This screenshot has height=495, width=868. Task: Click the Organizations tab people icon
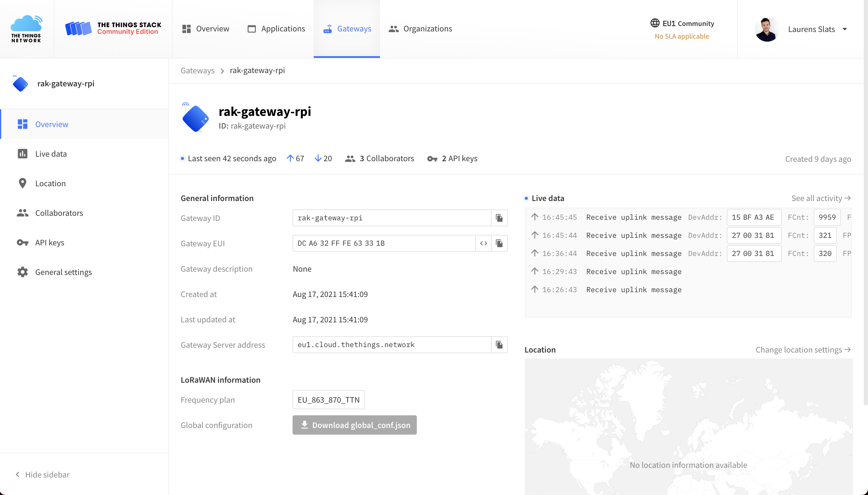click(x=393, y=29)
